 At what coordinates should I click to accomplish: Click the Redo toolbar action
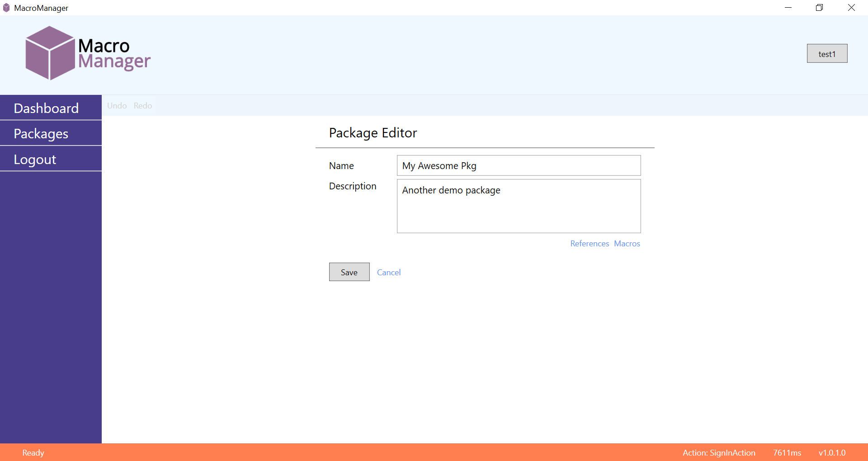[x=142, y=105]
